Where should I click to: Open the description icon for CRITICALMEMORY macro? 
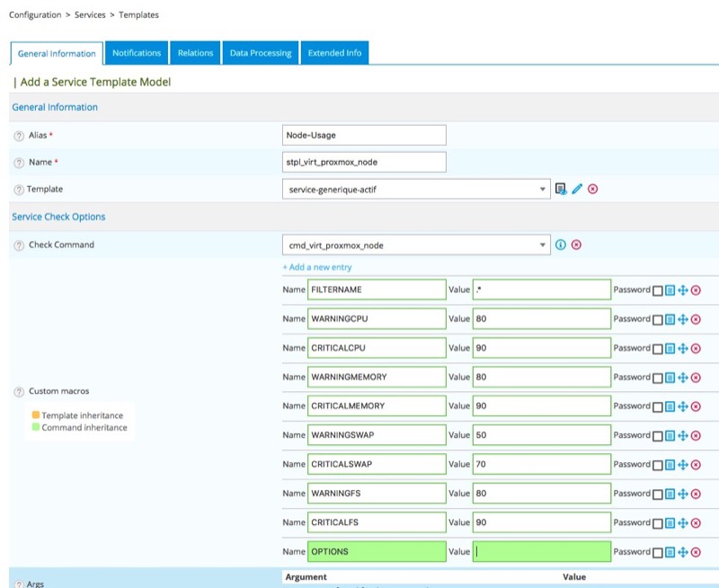670,406
